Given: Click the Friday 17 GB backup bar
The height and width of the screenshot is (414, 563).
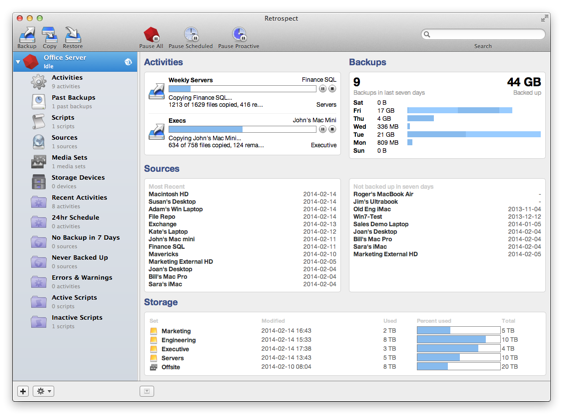Looking at the screenshot, I should pyautogui.click(x=460, y=110).
